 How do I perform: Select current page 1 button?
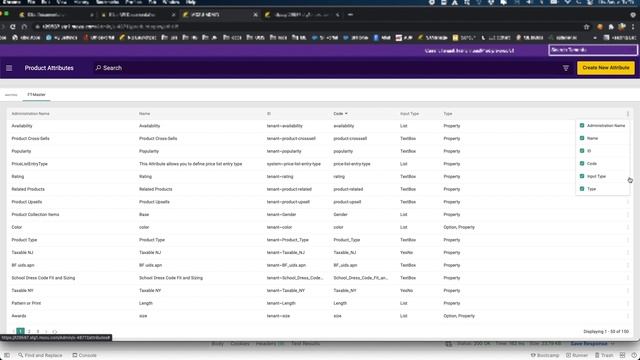(20, 331)
